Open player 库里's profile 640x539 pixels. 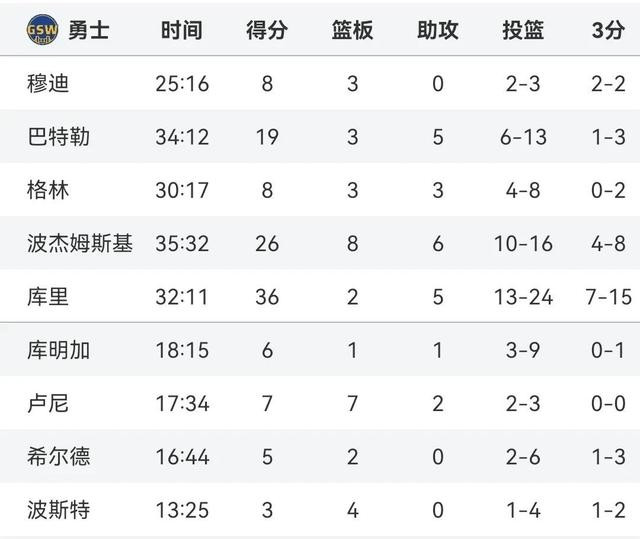48,297
